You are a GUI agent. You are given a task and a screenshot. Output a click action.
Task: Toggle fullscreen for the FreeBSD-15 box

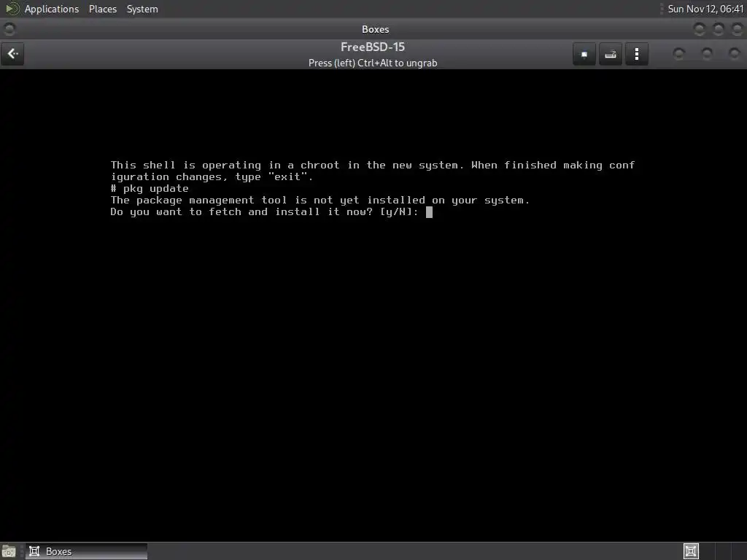[584, 54]
